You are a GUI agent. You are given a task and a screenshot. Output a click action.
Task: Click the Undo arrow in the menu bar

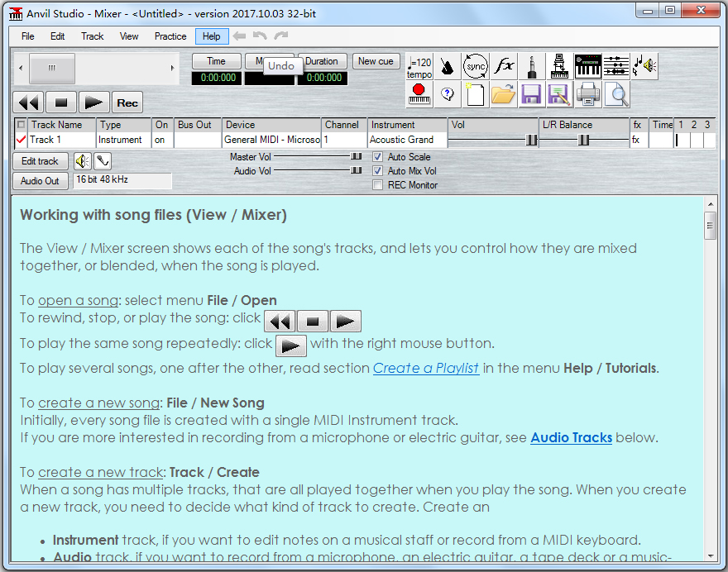(260, 36)
